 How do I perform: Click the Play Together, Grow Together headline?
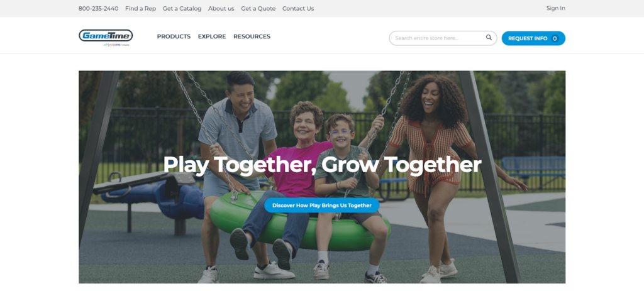coord(322,165)
